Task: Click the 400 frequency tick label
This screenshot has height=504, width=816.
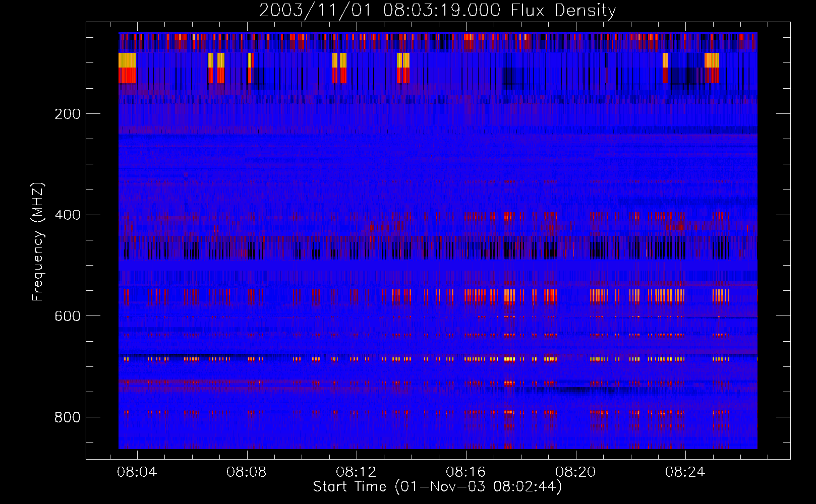Action: pos(68,215)
